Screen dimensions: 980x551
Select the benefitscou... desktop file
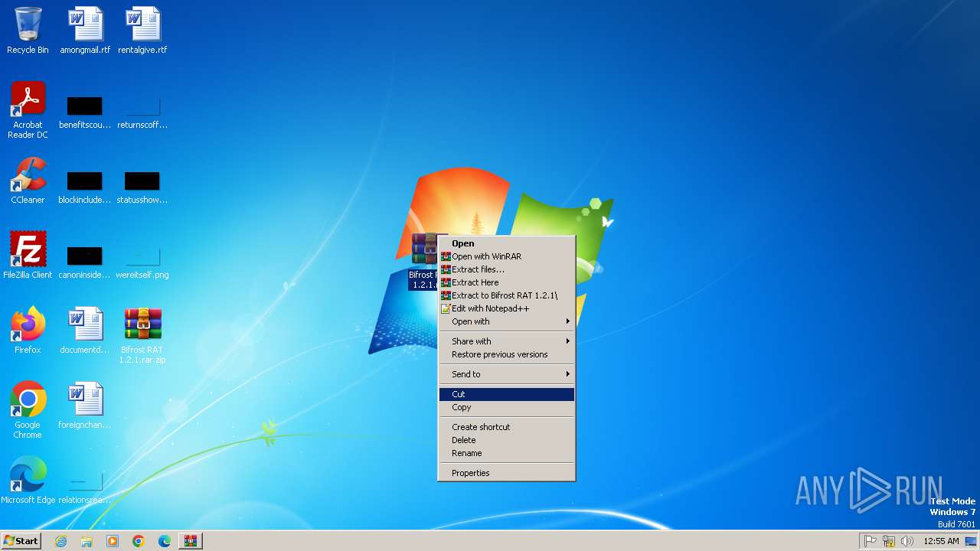click(85, 112)
